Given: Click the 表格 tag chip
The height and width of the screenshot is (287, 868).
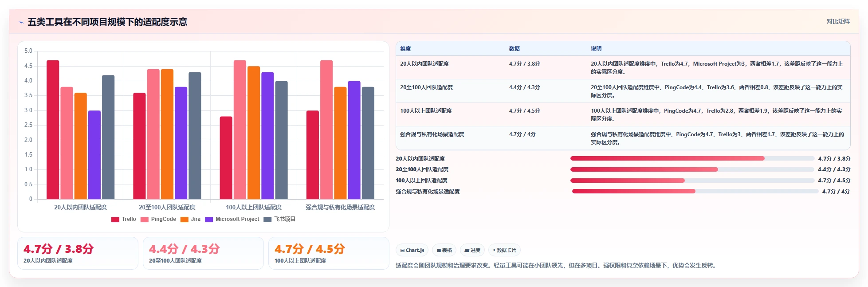Looking at the screenshot, I should coord(444,250).
